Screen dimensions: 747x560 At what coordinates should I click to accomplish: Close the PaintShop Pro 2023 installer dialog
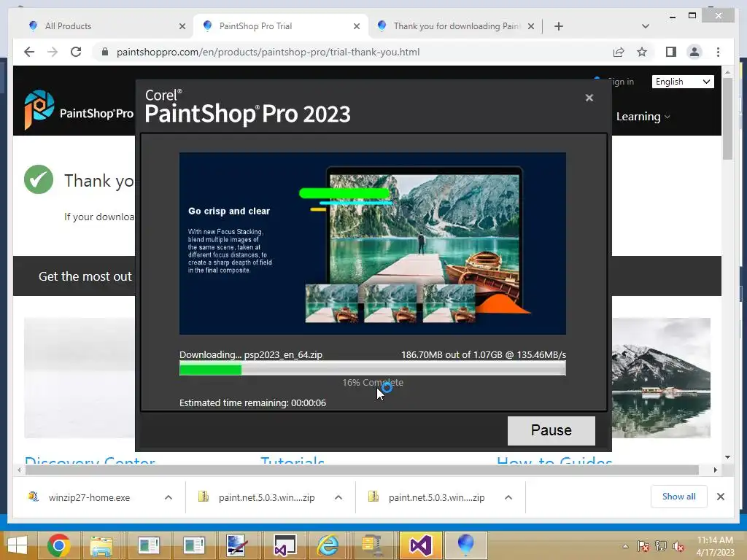coord(589,98)
